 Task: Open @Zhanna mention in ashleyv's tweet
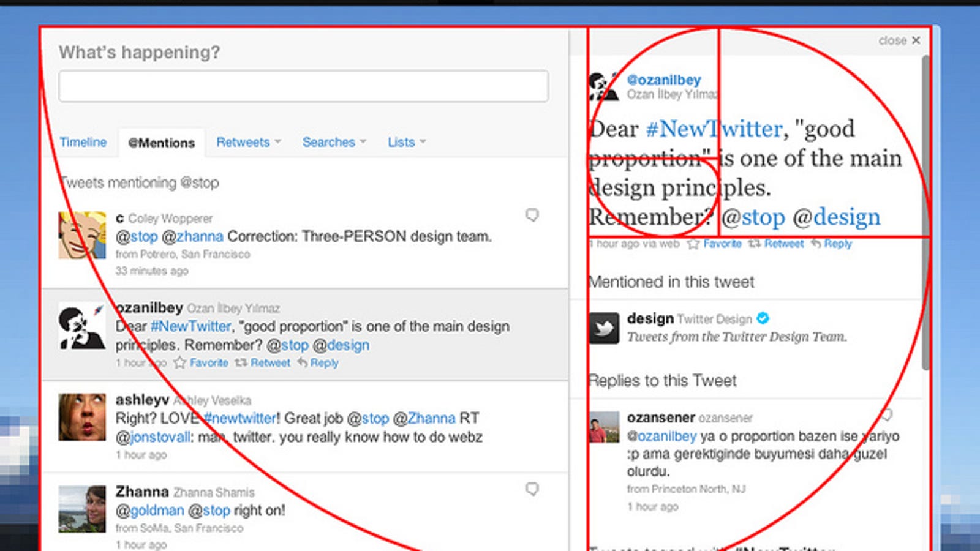(424, 418)
